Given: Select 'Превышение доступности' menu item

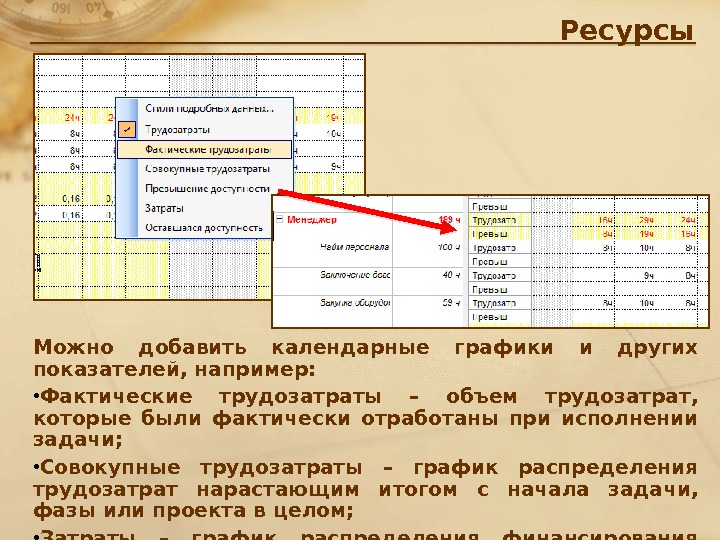Looking at the screenshot, I should (x=207, y=189).
